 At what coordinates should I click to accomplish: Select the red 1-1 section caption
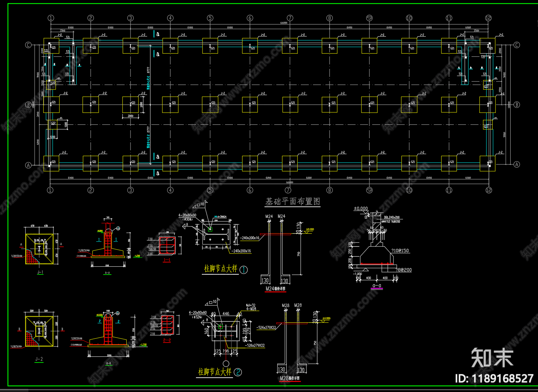click(167, 260)
